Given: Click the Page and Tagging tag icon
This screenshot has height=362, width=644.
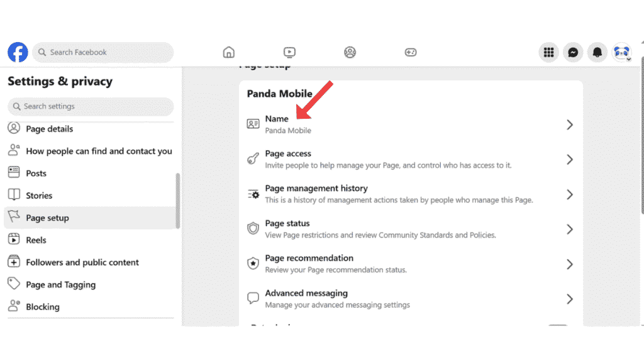Looking at the screenshot, I should pos(14,284).
